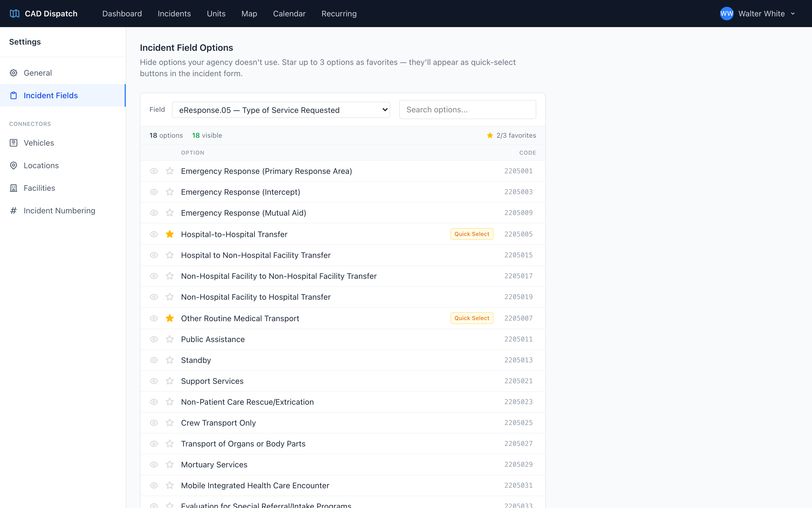Star the Crew Transport Only option
The height and width of the screenshot is (508, 812).
(170, 423)
